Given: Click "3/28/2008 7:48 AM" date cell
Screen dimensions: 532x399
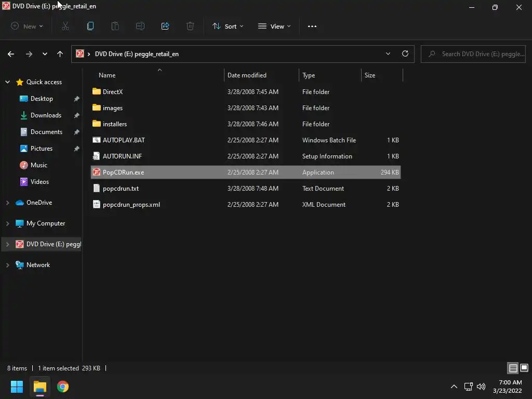Looking at the screenshot, I should (253, 188).
